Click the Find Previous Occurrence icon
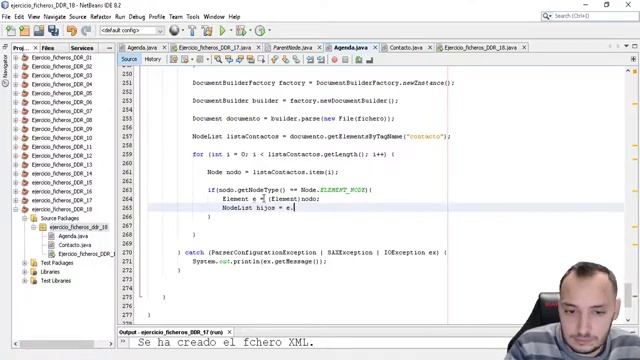Viewport: 640px width, 360px height. (229, 60)
